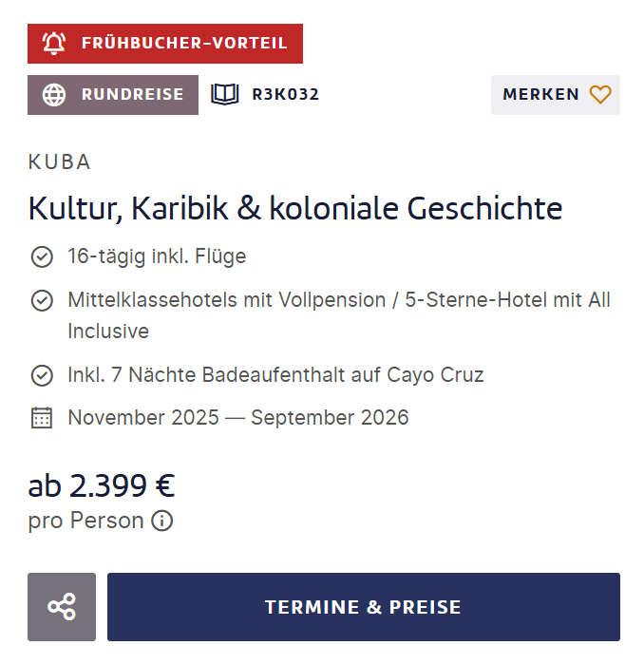Open Termine & Preise
The width and height of the screenshot is (644, 664).
coord(363,607)
